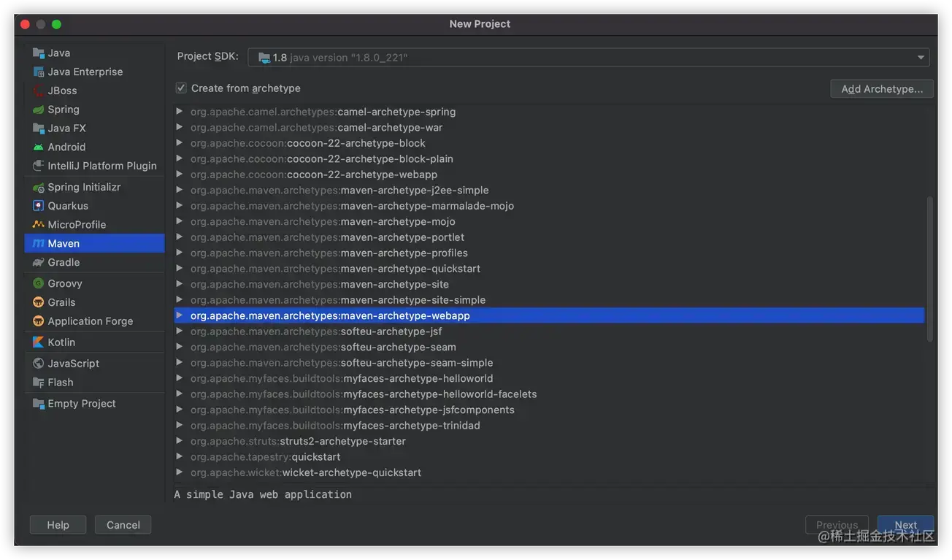The image size is (952, 560).
Task: Click the IntelliJ Platform Plugin icon
Action: coord(39,166)
